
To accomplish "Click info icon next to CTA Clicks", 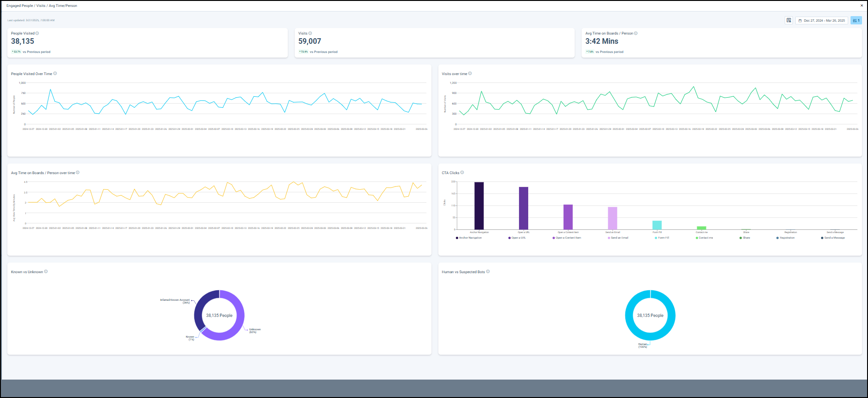I will (x=462, y=173).
